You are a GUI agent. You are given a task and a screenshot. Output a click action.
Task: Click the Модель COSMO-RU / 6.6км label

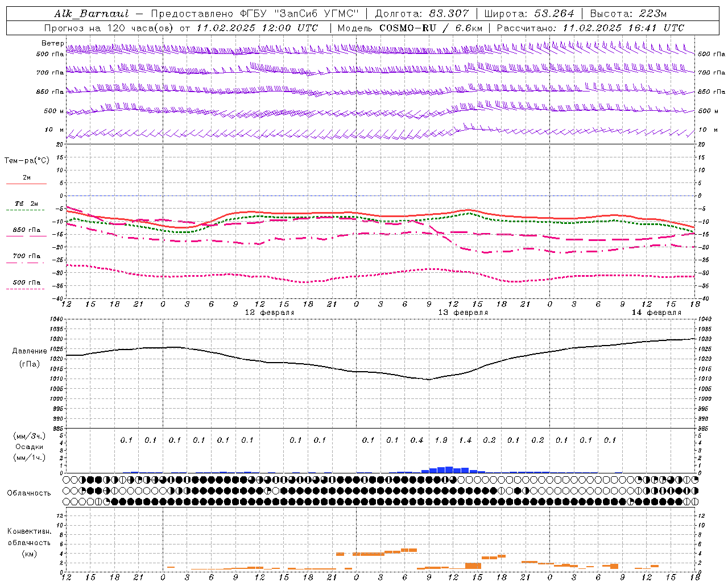(x=410, y=28)
